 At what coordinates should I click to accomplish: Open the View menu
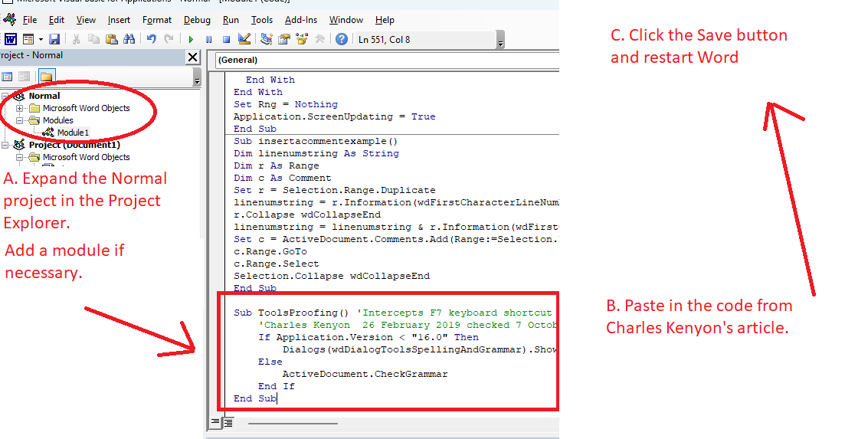pyautogui.click(x=86, y=20)
